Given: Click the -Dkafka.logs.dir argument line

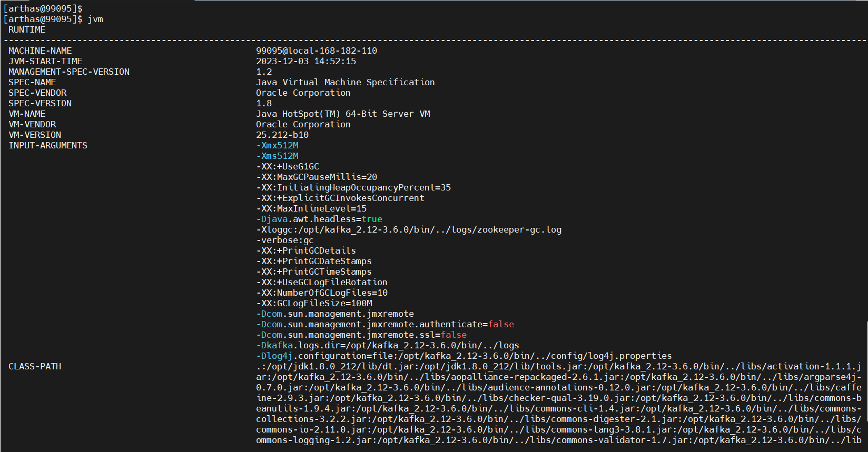Looking at the screenshot, I should click(x=388, y=346).
